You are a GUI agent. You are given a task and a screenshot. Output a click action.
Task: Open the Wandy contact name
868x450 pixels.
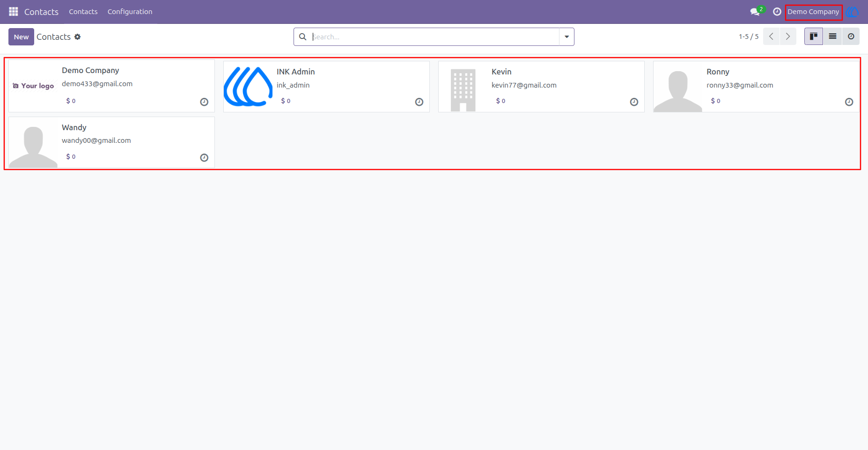tap(74, 127)
